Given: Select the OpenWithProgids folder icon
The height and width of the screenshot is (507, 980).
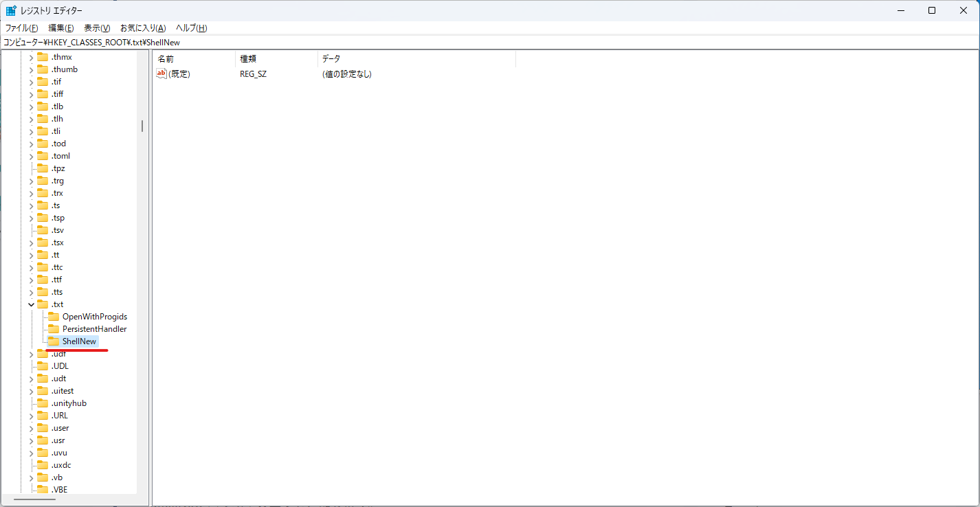Looking at the screenshot, I should [x=54, y=316].
